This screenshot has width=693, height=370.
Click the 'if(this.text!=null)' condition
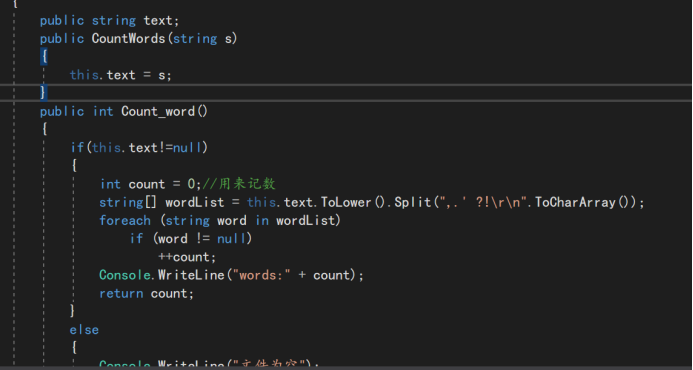(139, 147)
